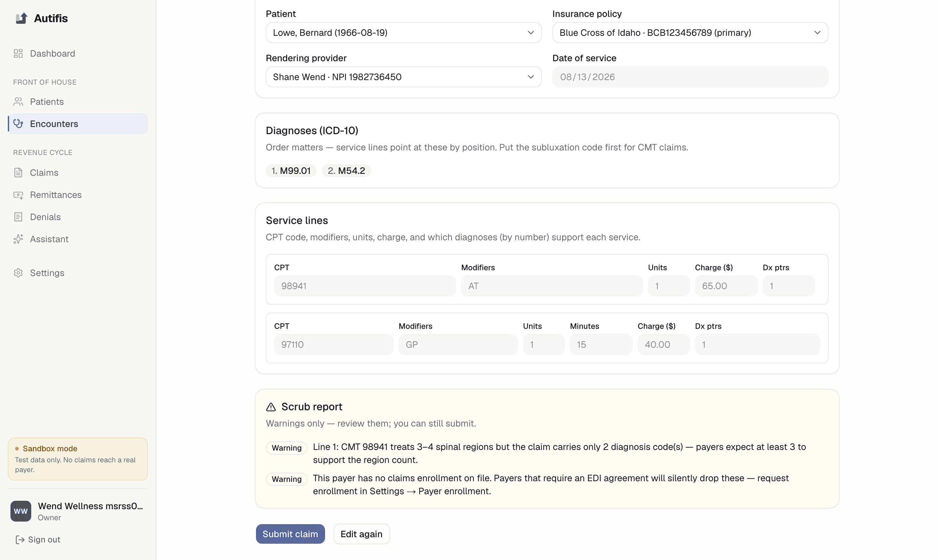This screenshot has height=560, width=938.
Task: Open Settings from sidebar
Action: click(78, 273)
